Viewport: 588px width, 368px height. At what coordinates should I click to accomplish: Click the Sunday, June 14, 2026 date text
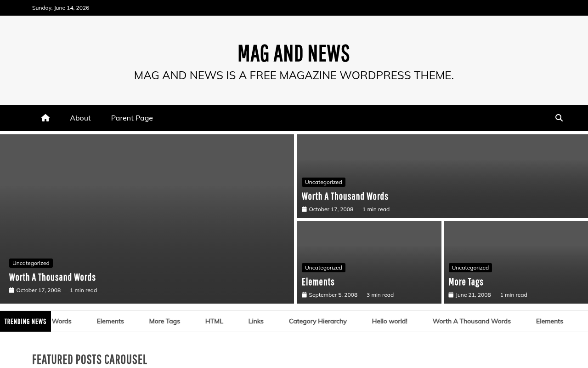tap(61, 8)
